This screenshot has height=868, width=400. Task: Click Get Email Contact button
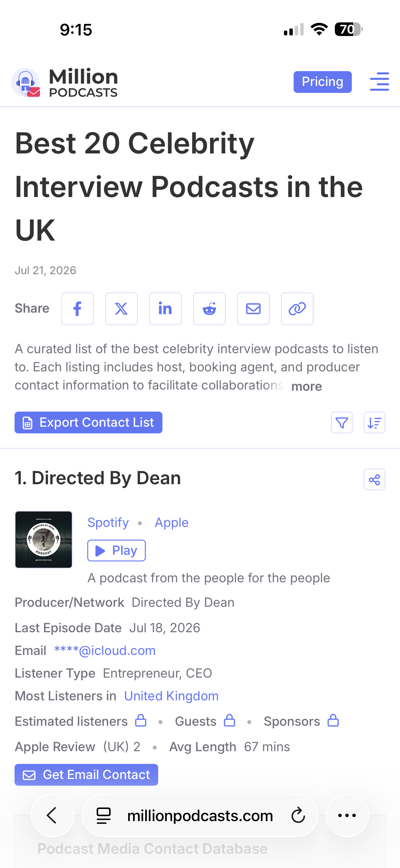[x=86, y=775]
